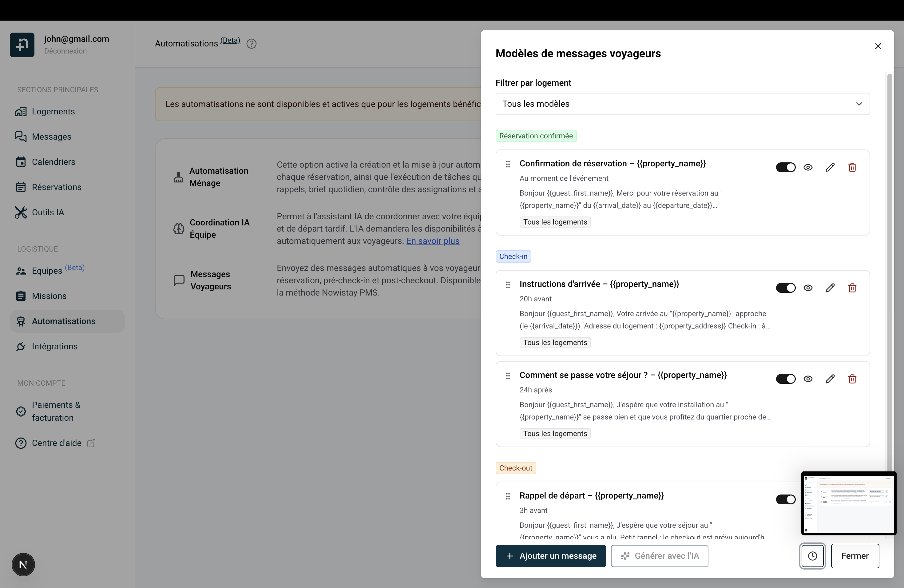The width and height of the screenshot is (904, 588).
Task: Edit the Confirmation de réservation template
Action: click(830, 167)
